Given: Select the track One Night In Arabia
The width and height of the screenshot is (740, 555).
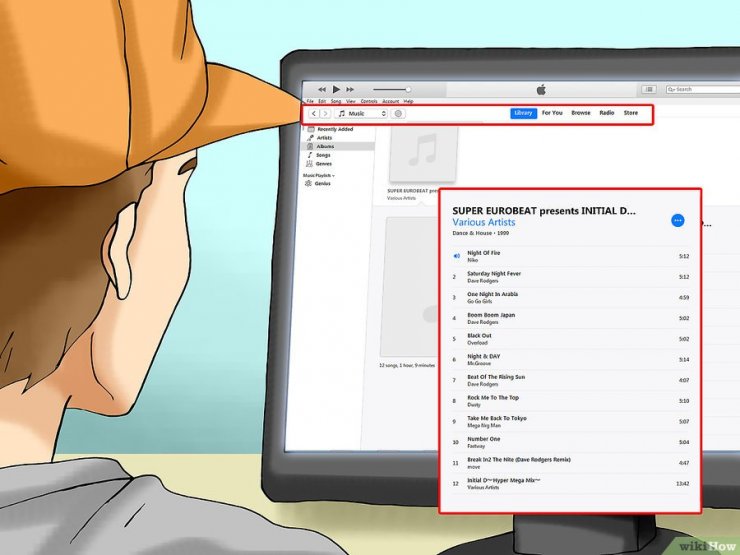Looking at the screenshot, I should 571,298.
